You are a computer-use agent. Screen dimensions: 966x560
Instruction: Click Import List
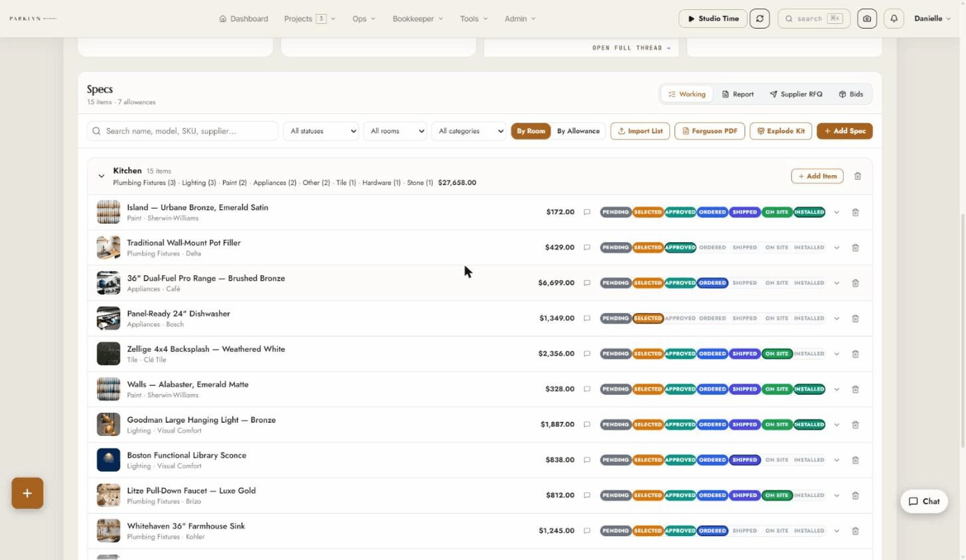(640, 131)
